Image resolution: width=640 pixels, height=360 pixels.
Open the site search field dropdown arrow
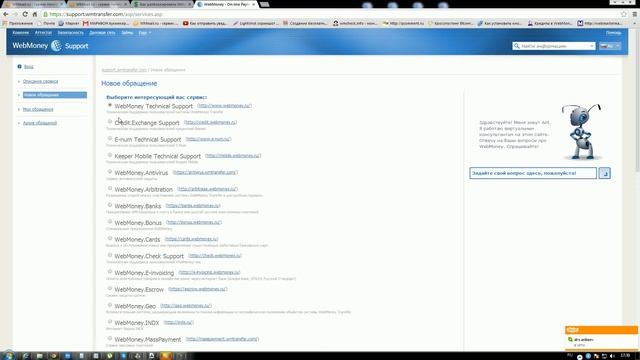point(591,46)
